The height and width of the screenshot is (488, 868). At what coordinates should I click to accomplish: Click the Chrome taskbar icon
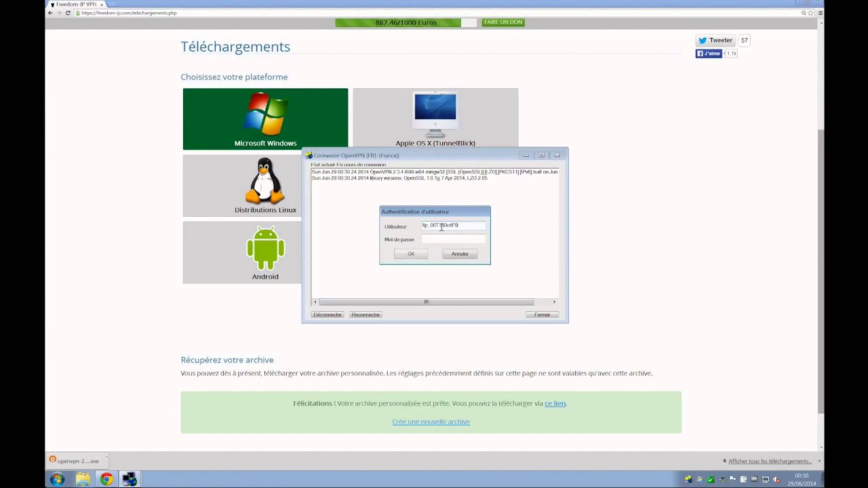[x=106, y=480]
